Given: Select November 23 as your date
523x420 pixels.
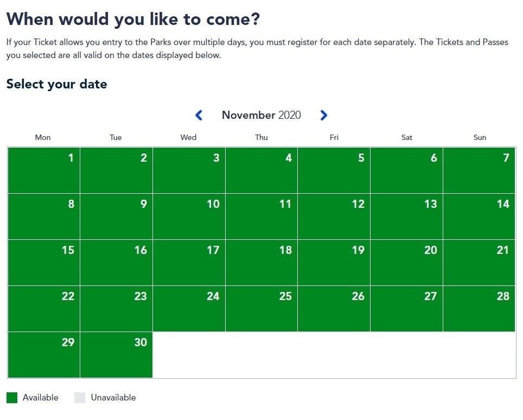Looking at the screenshot, I should click(x=116, y=309).
